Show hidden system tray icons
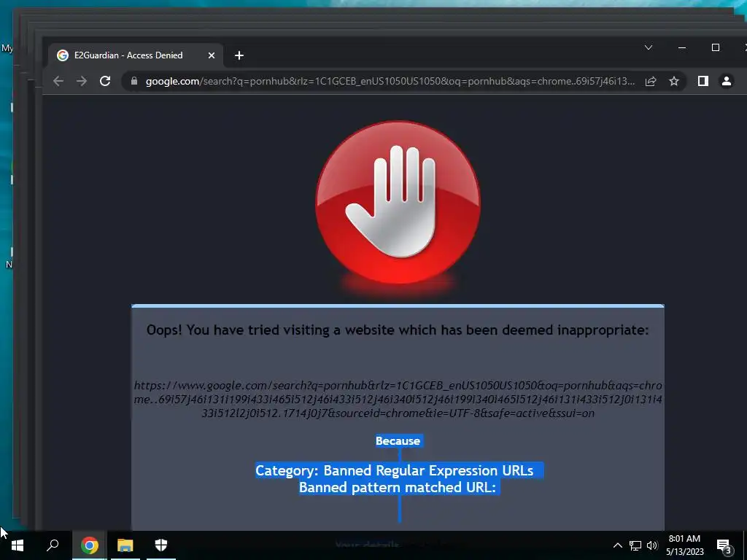747x560 pixels. 617,545
